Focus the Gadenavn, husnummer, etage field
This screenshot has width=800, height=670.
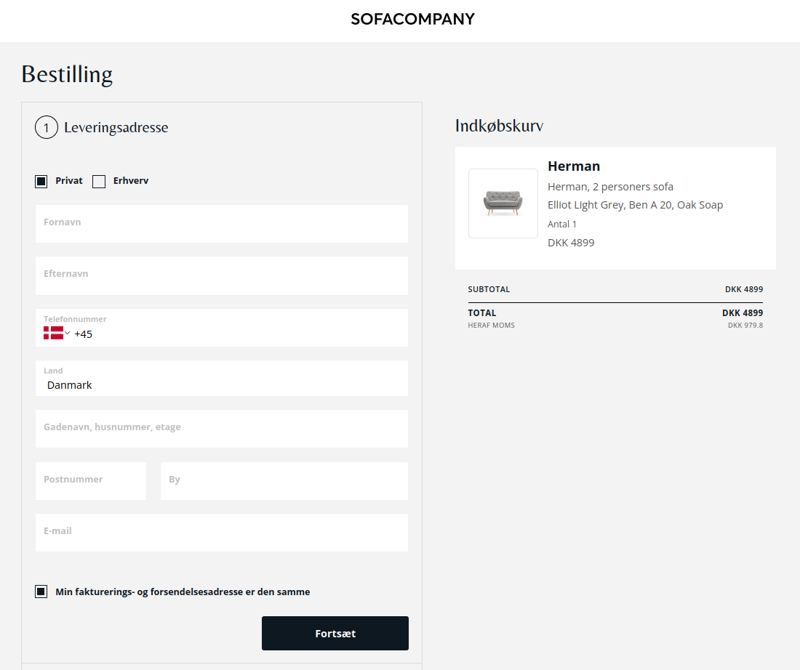[x=221, y=429]
